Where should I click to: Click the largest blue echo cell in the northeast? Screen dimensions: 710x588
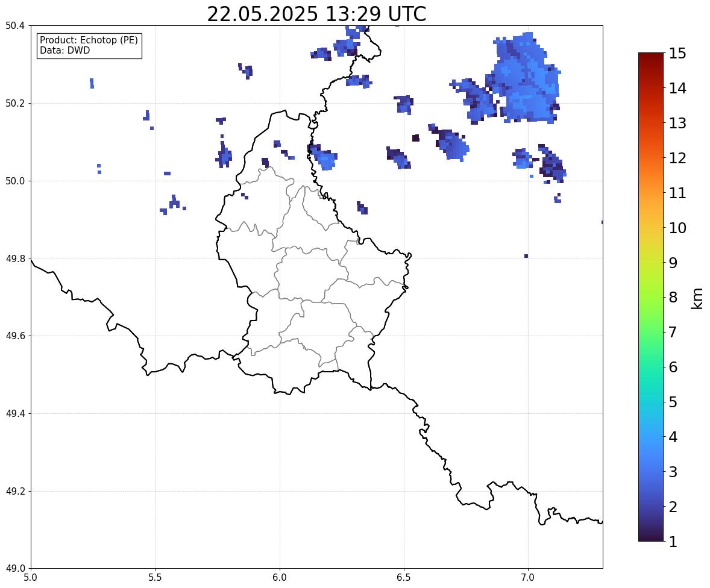pos(525,79)
